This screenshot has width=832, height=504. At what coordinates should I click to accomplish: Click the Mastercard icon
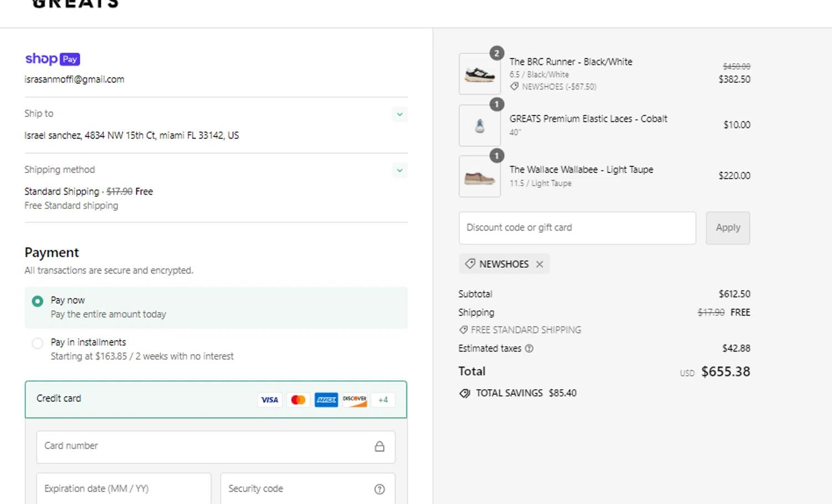(298, 400)
